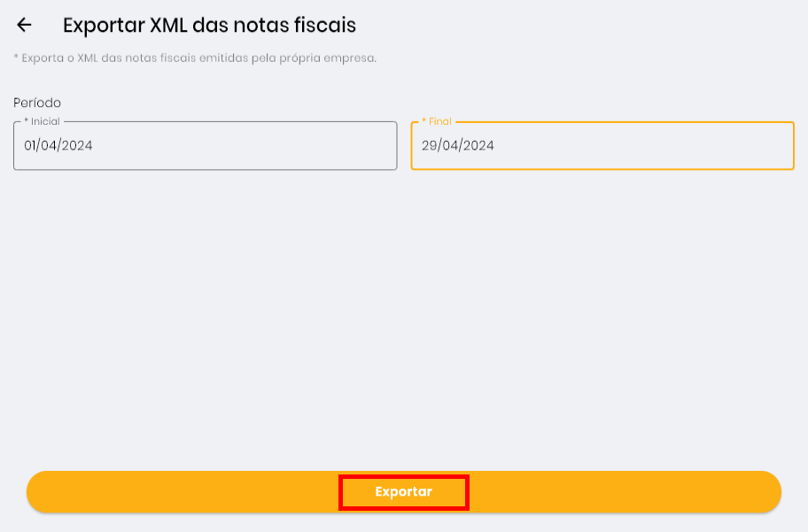This screenshot has height=532, width=808.
Task: Click the blank area below the date fields
Action: click(403, 310)
